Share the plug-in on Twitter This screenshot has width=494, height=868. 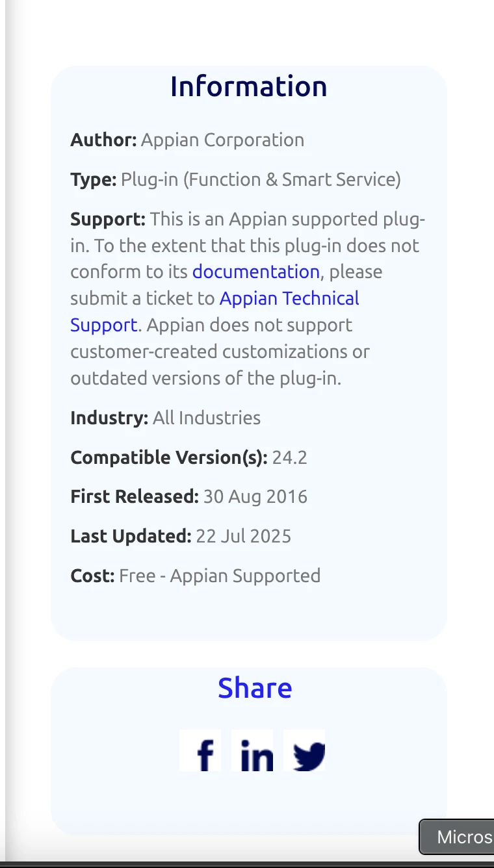304,750
